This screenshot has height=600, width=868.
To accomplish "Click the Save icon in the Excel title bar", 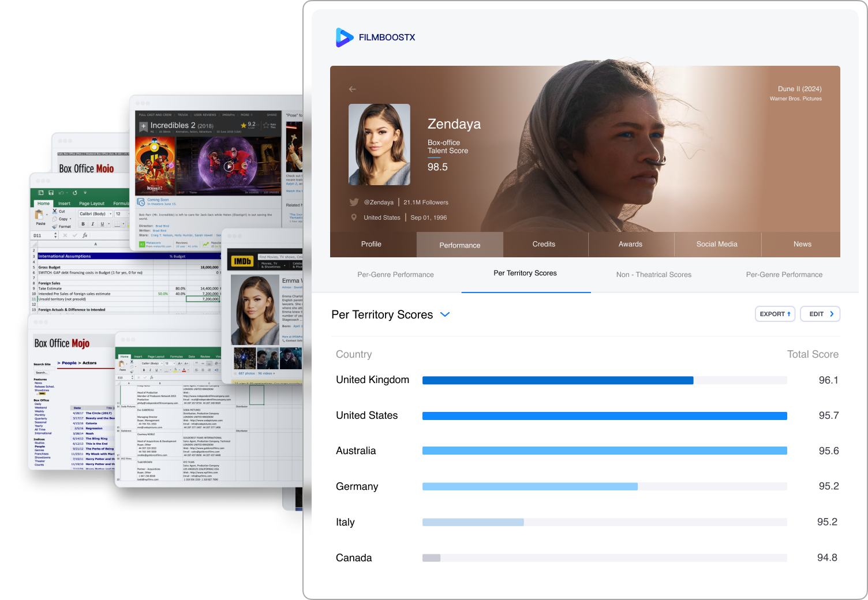I will 51,193.
